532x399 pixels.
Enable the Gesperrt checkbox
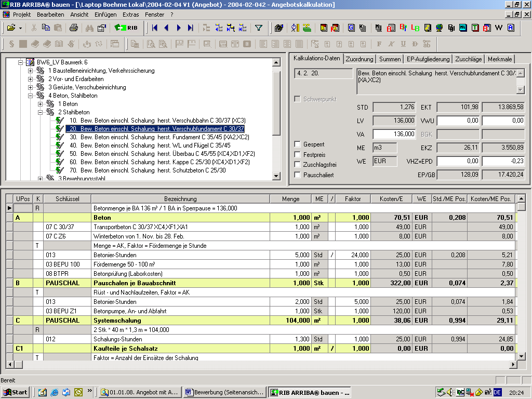[297, 144]
